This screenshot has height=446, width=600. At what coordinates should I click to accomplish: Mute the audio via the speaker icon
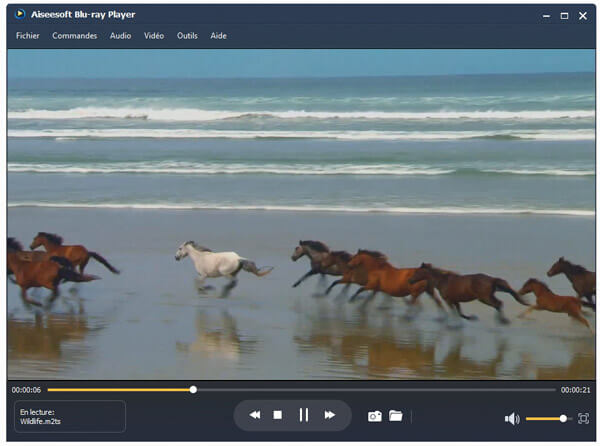(x=512, y=419)
